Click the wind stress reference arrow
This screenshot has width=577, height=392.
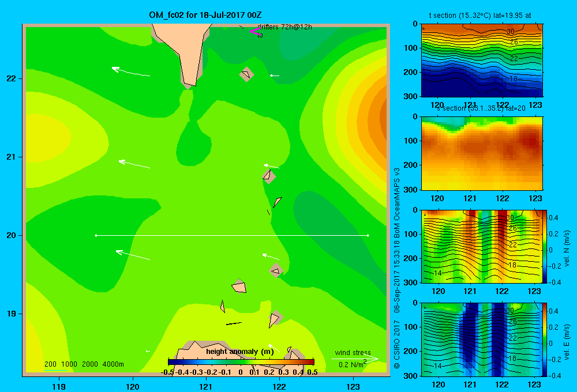pyautogui.click(x=355, y=359)
